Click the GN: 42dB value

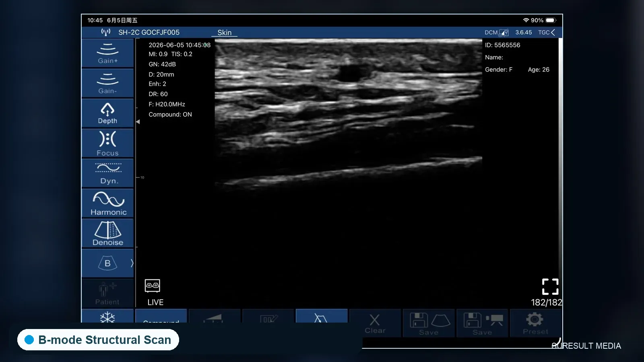point(162,64)
